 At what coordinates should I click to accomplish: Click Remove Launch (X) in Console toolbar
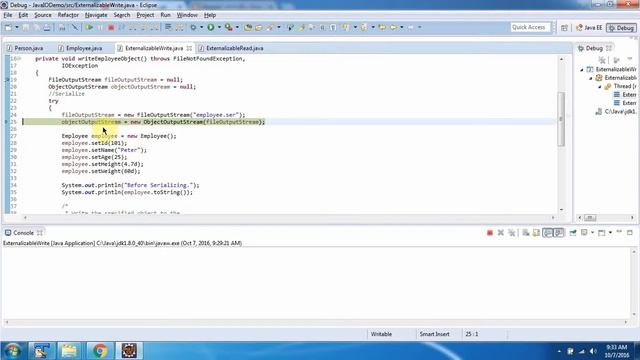(x=501, y=233)
